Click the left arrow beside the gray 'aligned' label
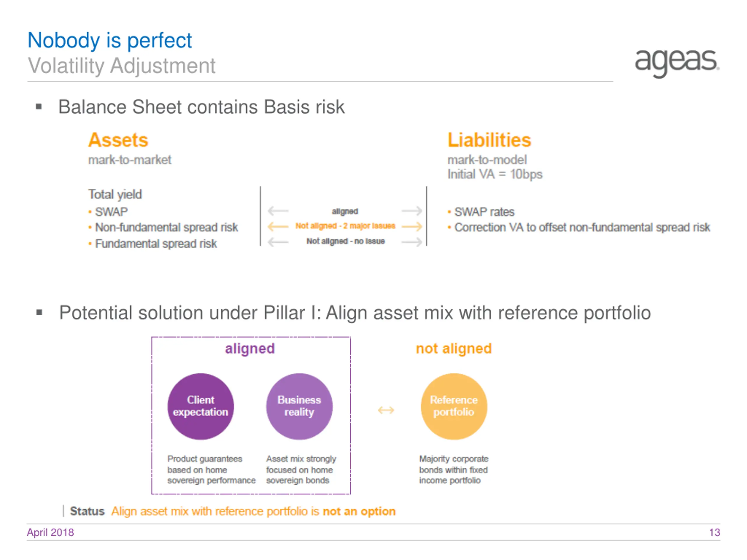Viewport: 747px width, 560px height. 278,211
